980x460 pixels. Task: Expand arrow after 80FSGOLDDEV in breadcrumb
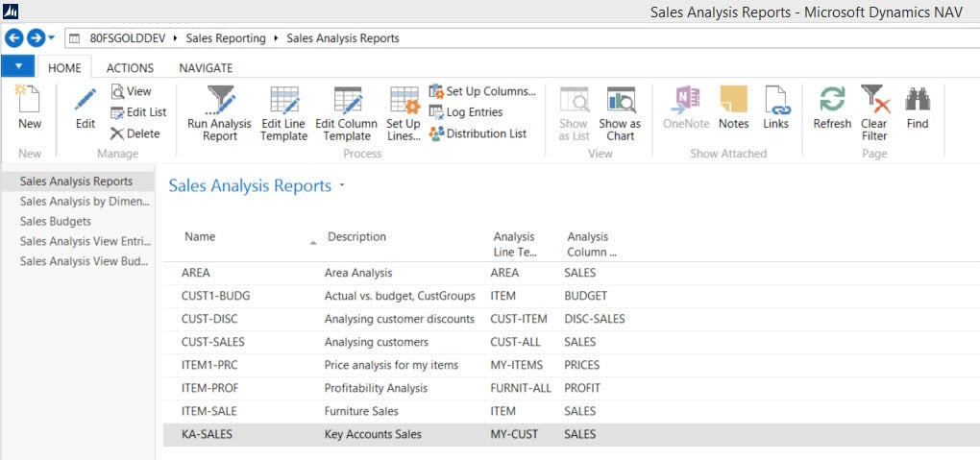pos(176,38)
